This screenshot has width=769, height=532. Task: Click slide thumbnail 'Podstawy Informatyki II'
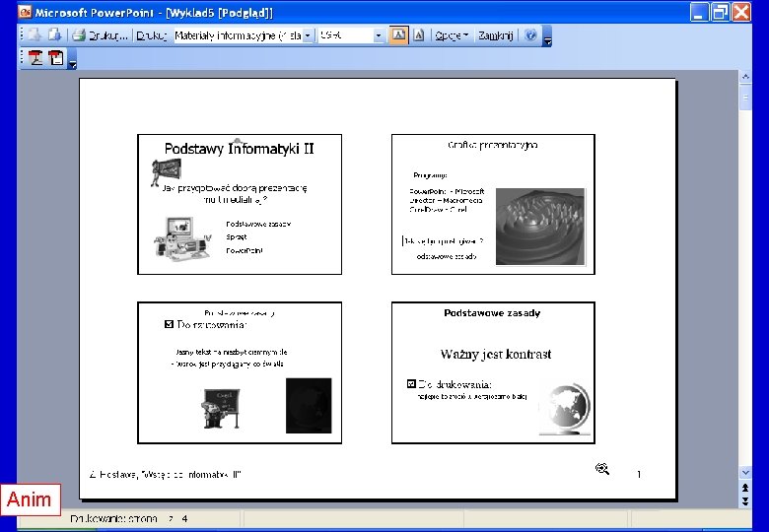[240, 204]
